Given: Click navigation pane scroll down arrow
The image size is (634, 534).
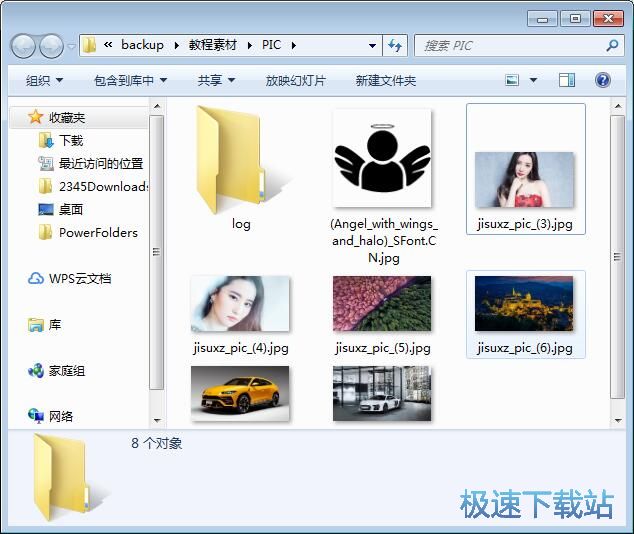Looking at the screenshot, I should (157, 421).
